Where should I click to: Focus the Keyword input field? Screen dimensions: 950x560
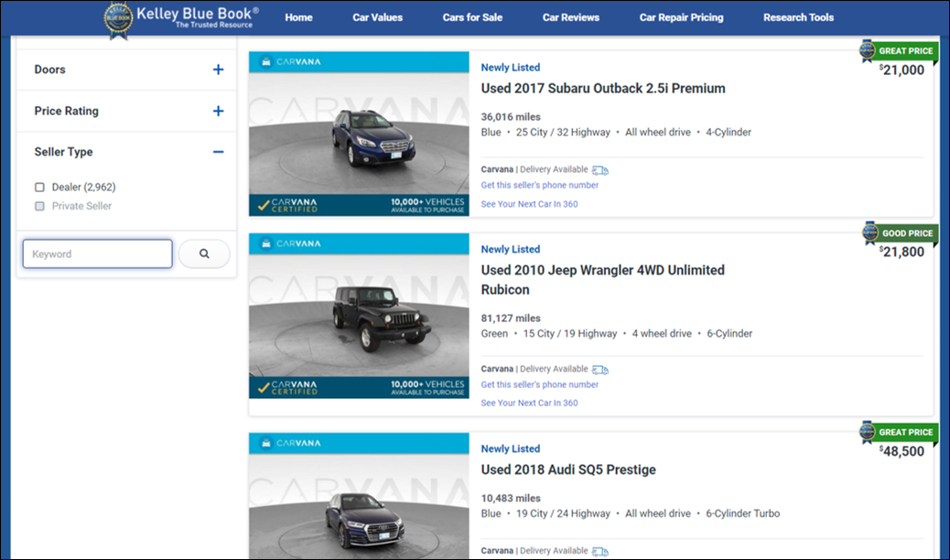[x=98, y=254]
